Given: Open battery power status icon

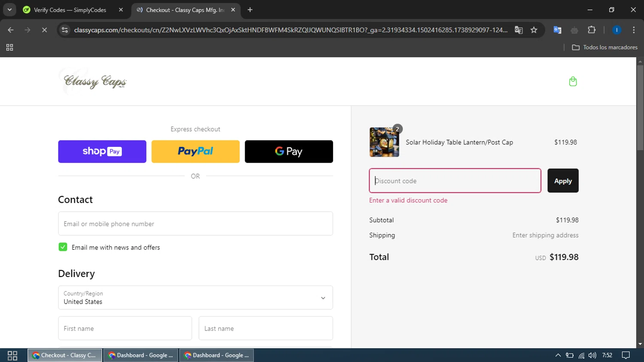Looking at the screenshot, I should point(570,356).
